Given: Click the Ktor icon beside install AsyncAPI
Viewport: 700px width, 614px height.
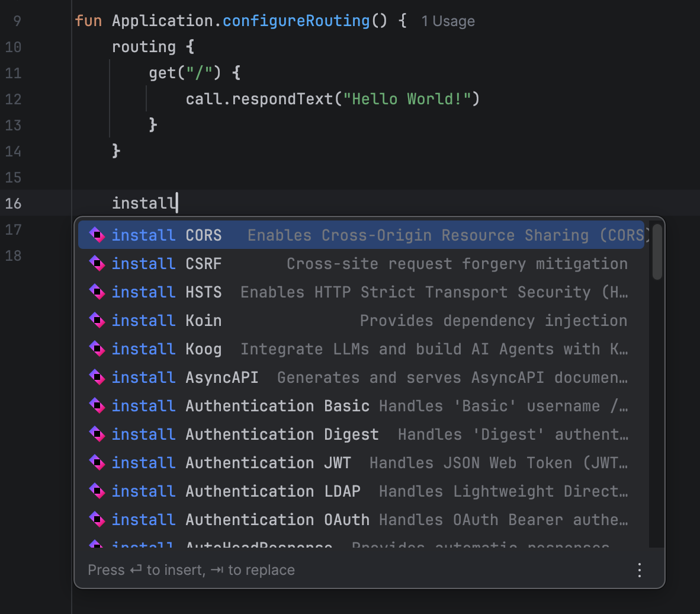Looking at the screenshot, I should tap(97, 378).
